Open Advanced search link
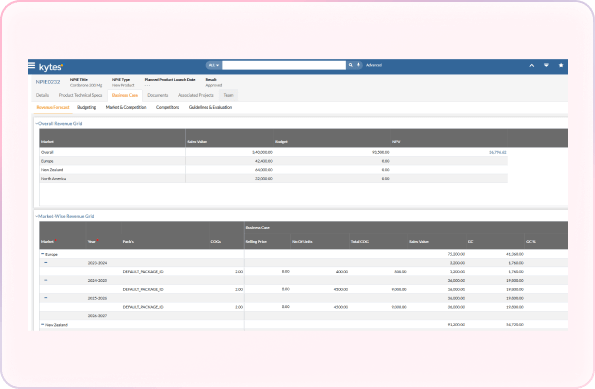This screenshot has width=595, height=389. point(374,65)
